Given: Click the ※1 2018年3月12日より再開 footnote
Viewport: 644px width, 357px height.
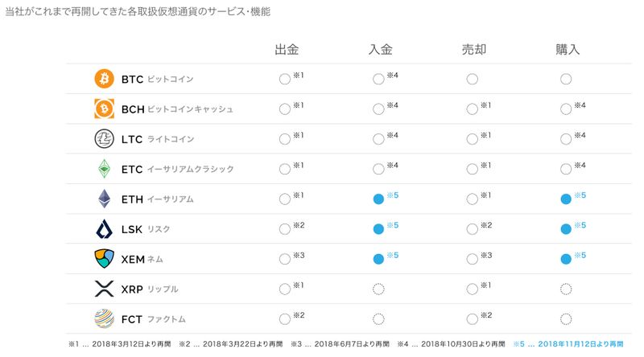Looking at the screenshot, I should pyautogui.click(x=120, y=344).
